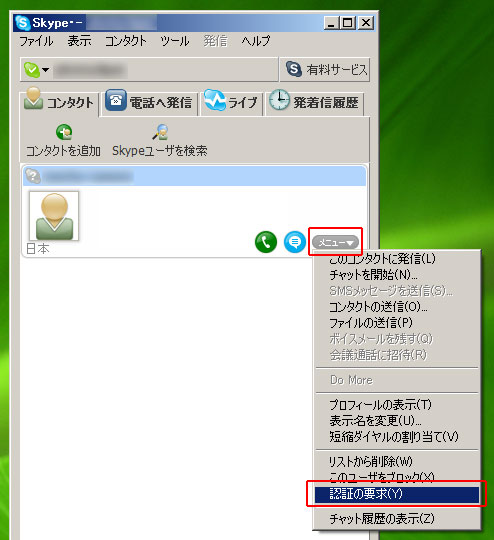
Task: Click the grey question-mark status icon
Action: [33, 176]
